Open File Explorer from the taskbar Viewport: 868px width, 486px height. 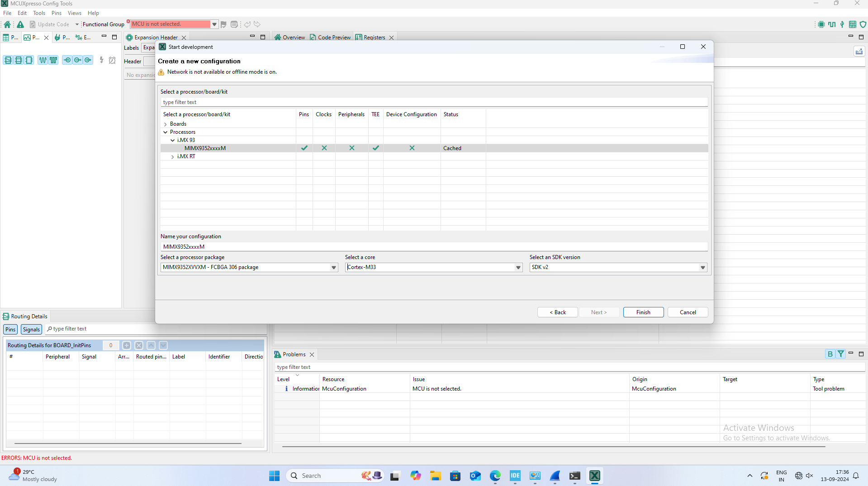(x=435, y=476)
